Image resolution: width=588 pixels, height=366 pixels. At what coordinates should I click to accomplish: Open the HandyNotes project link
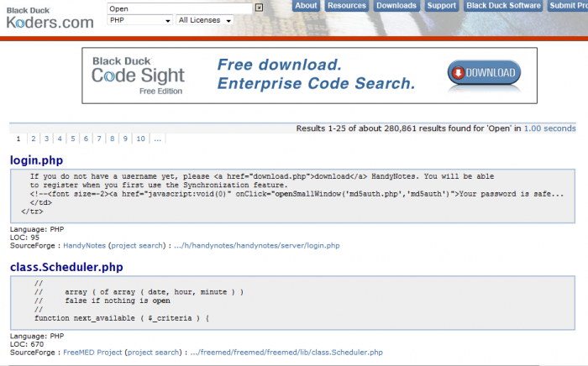pos(84,246)
